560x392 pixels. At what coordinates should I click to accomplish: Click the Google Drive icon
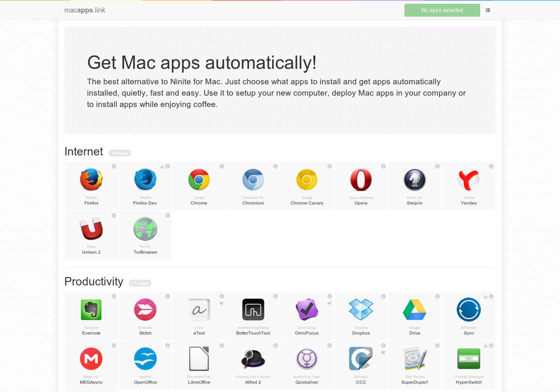click(x=414, y=310)
